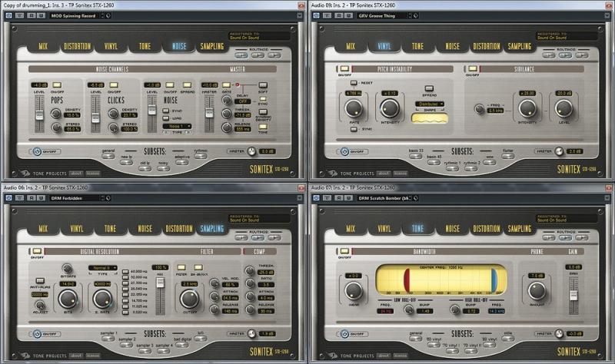This screenshot has height=364, width=615.
Task: Toggle Clicks channel On/Off switch
Action: point(114,85)
